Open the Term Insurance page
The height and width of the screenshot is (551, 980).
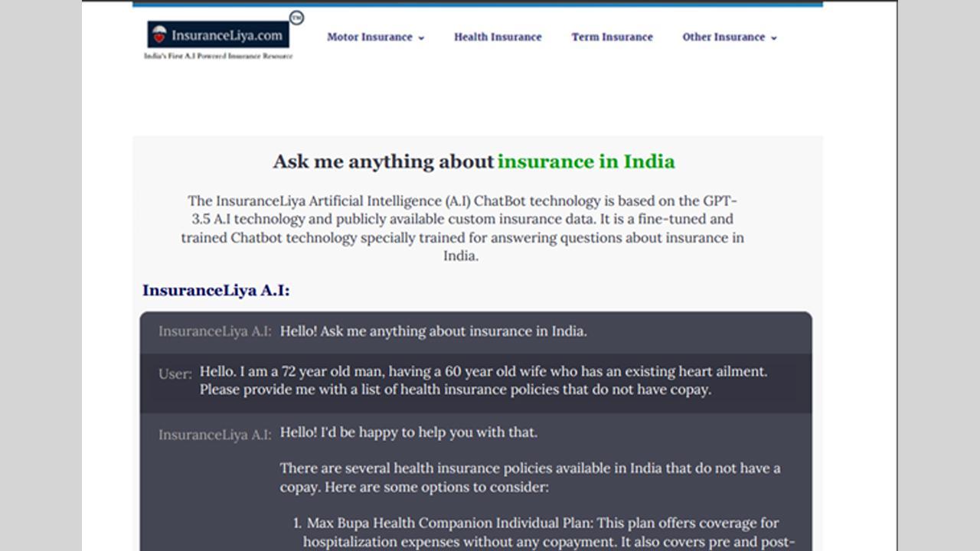click(612, 37)
